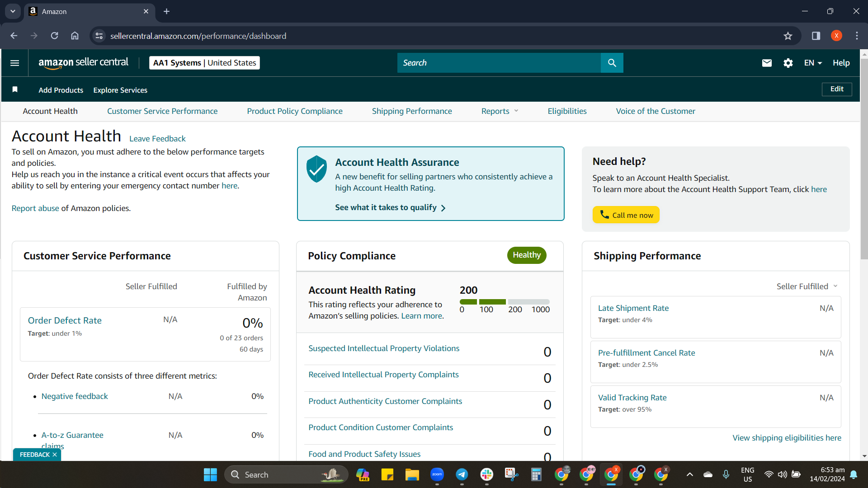Open Received Intellectual Property Complaints

[x=383, y=375]
